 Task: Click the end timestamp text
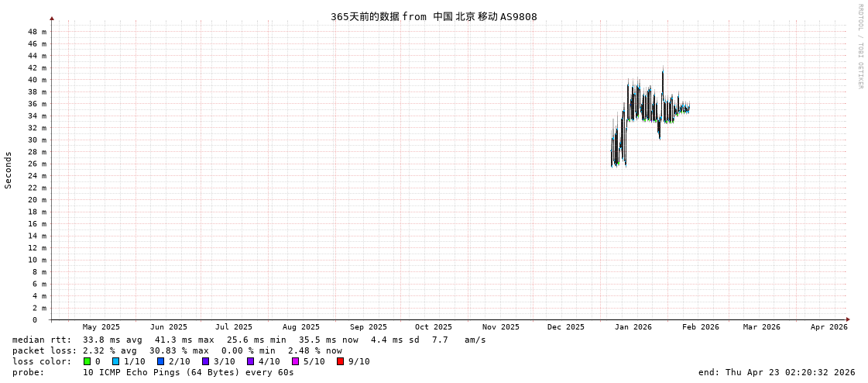[x=776, y=372]
